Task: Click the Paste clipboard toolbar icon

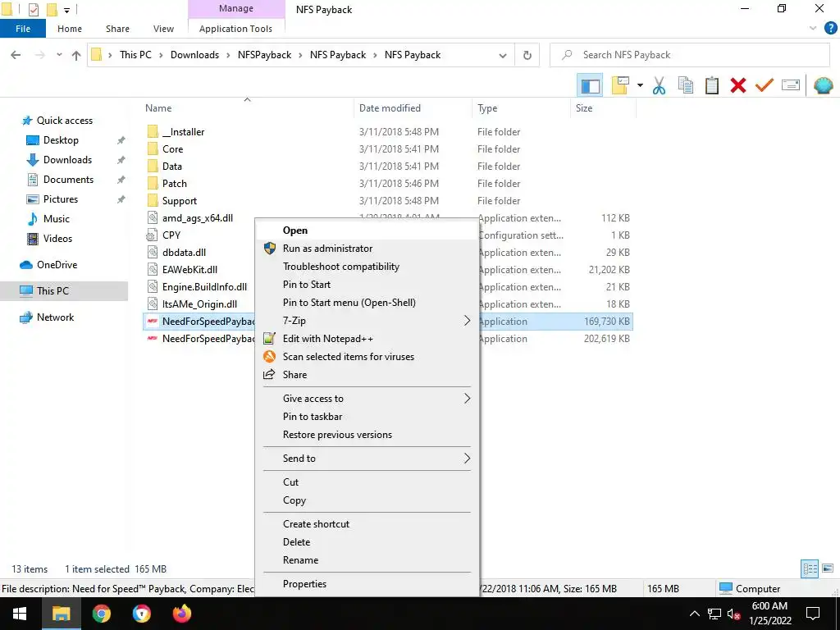Action: coord(712,85)
